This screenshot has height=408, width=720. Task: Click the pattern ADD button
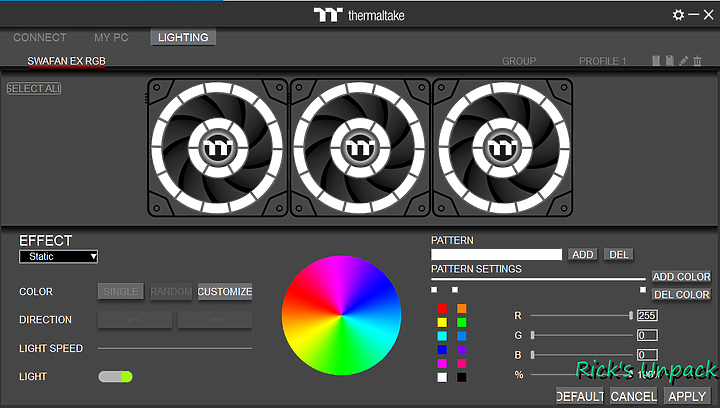pyautogui.click(x=583, y=255)
